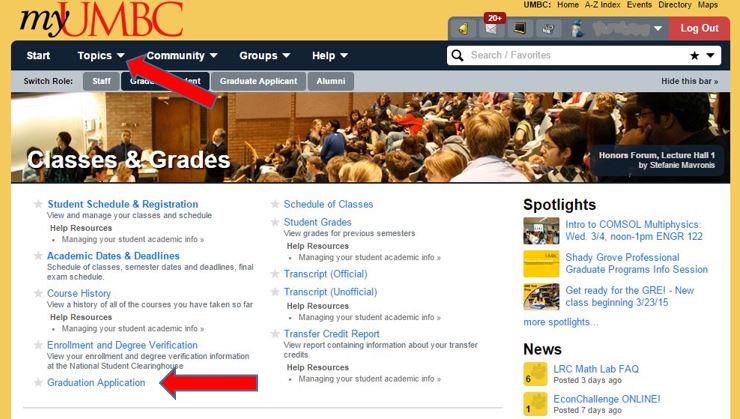
Task: Open Enrollment and Degree Verification link
Action: point(122,345)
